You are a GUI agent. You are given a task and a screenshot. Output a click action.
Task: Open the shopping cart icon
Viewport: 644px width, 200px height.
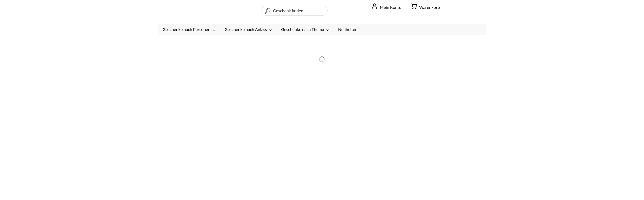point(413,6)
